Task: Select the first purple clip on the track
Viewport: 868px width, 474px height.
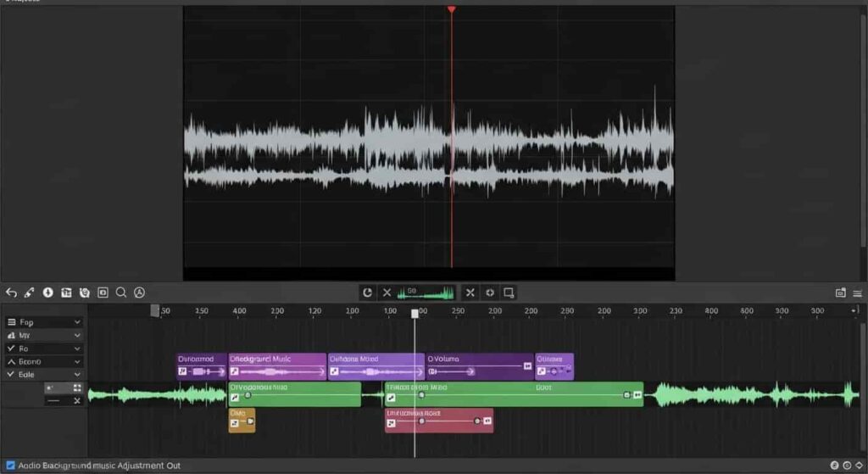Action: [202, 366]
